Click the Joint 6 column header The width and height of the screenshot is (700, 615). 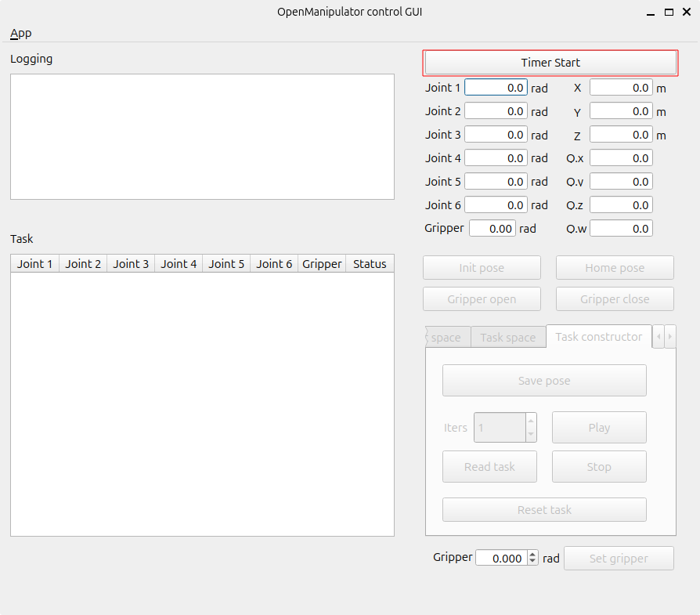274,264
